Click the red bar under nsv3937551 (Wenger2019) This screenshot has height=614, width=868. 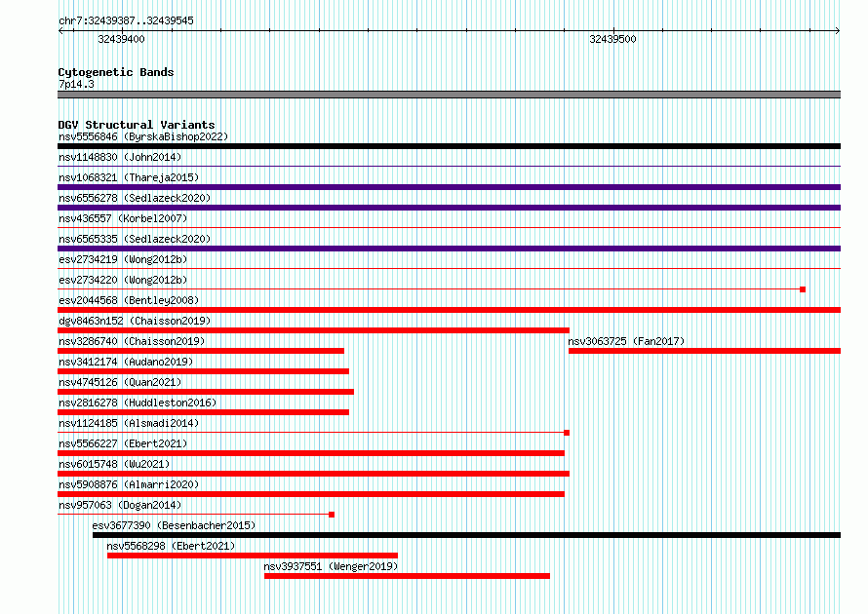407,576
